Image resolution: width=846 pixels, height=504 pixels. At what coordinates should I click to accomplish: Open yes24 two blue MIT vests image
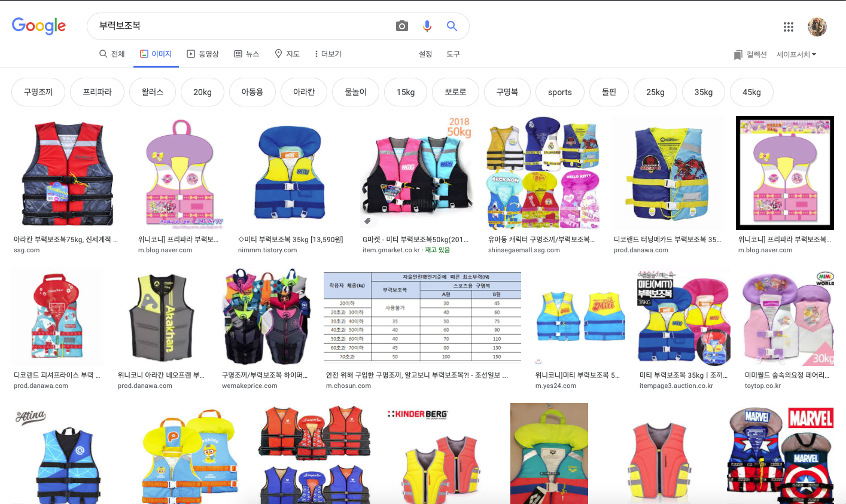580,317
